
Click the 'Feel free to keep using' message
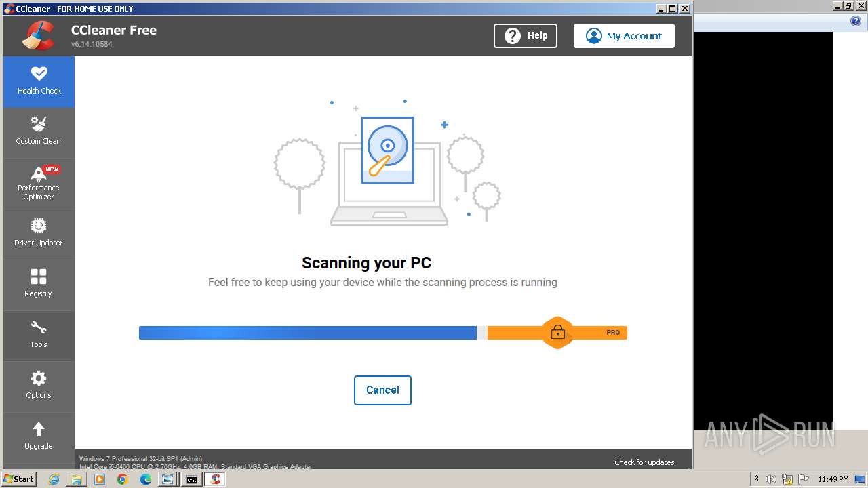click(x=382, y=282)
